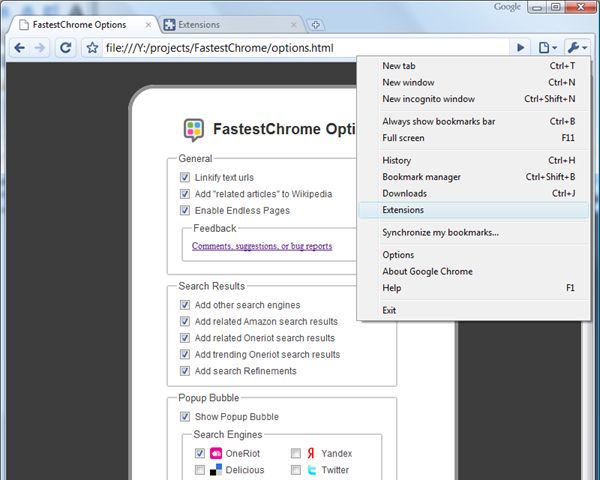
Task: Uncheck the OneRiot engine checkbox
Action: pos(200,453)
